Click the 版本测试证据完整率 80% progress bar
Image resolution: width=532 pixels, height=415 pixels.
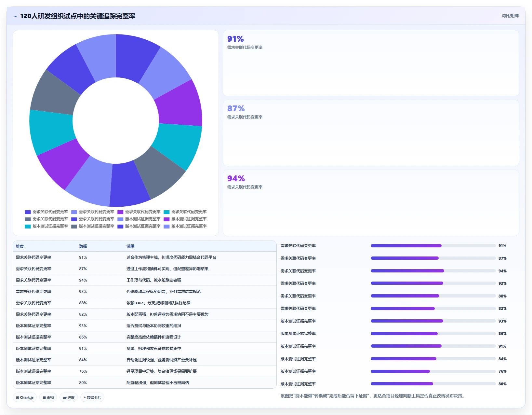point(433,384)
